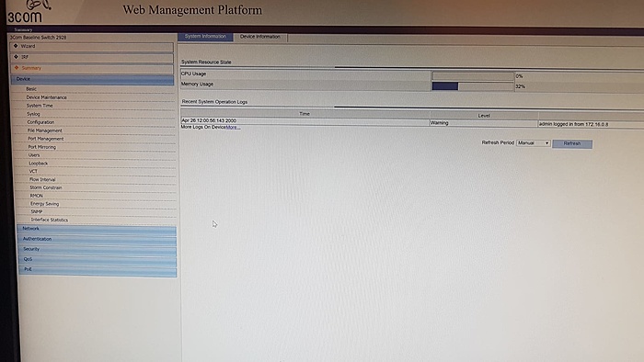644x362 pixels.
Task: Expand the Security section
Action: pyautogui.click(x=98, y=250)
